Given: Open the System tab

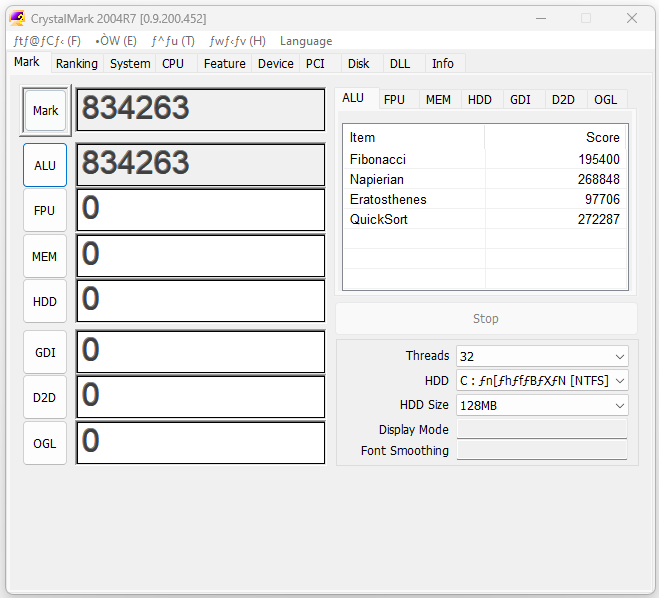Looking at the screenshot, I should coord(130,63).
